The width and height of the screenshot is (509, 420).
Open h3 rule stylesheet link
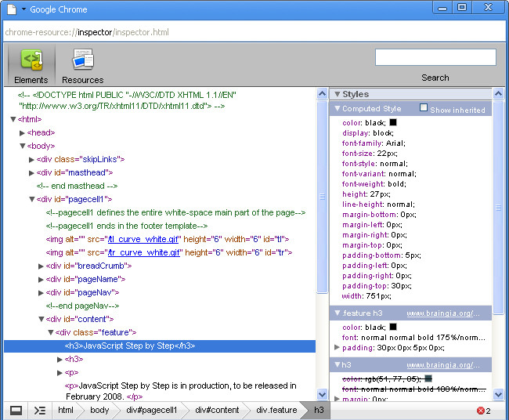pyautogui.click(x=443, y=365)
